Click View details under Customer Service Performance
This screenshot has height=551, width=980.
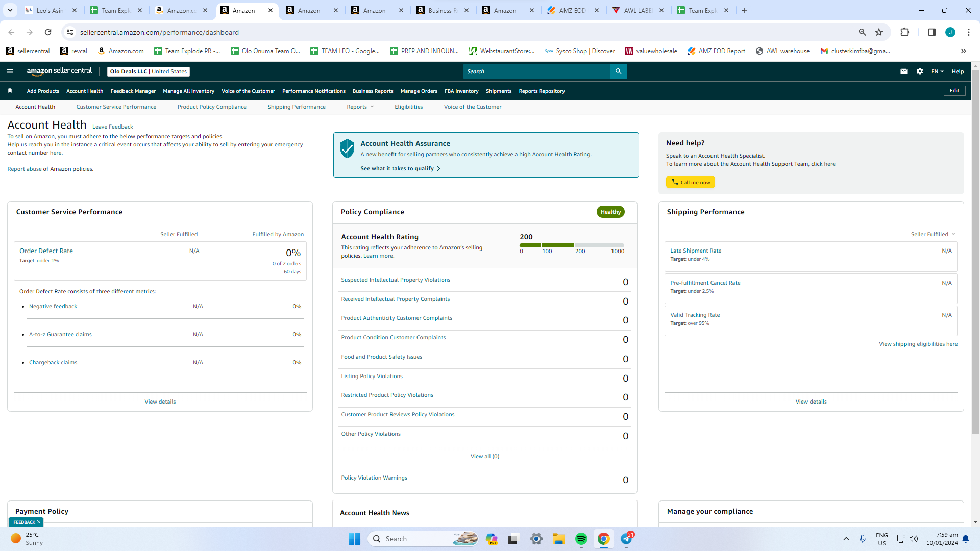point(160,402)
